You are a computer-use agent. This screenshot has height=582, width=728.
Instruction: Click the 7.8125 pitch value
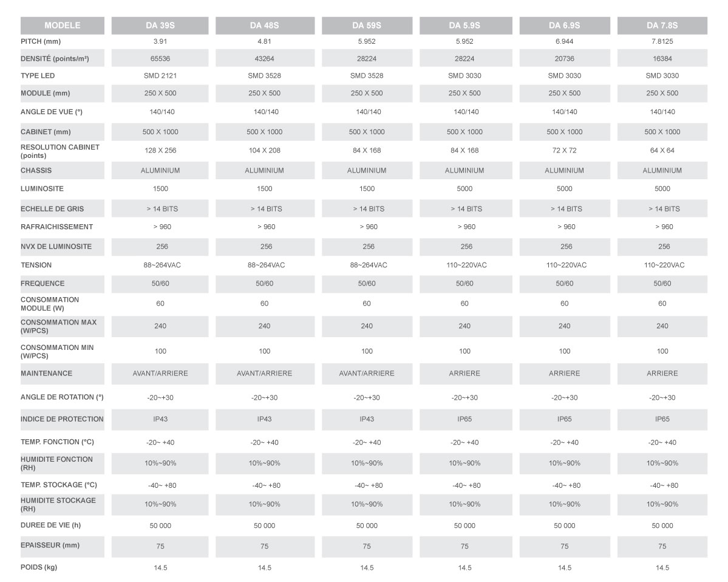tap(662, 41)
